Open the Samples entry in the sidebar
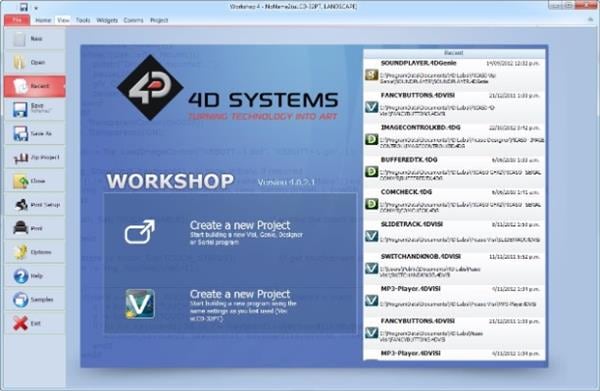600x391 pixels. pyautogui.click(x=35, y=300)
